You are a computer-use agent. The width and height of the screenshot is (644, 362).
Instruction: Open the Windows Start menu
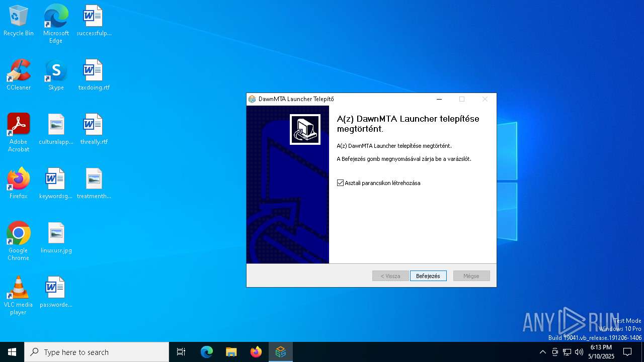[x=12, y=352]
